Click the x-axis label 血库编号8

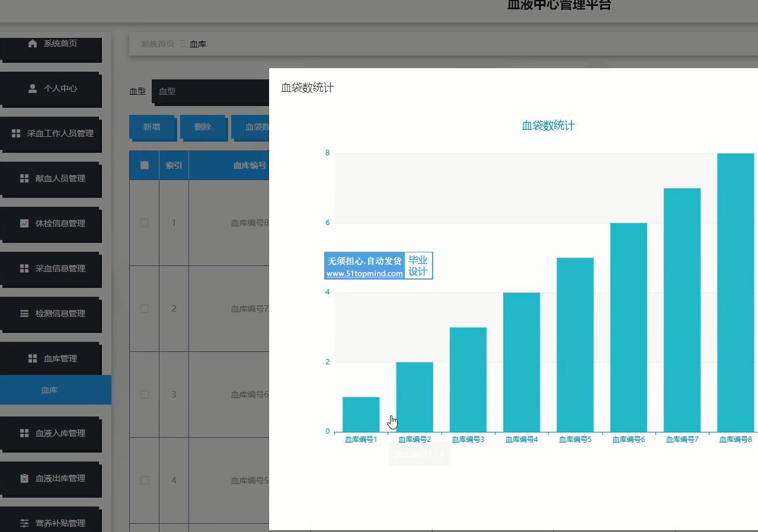coord(735,440)
